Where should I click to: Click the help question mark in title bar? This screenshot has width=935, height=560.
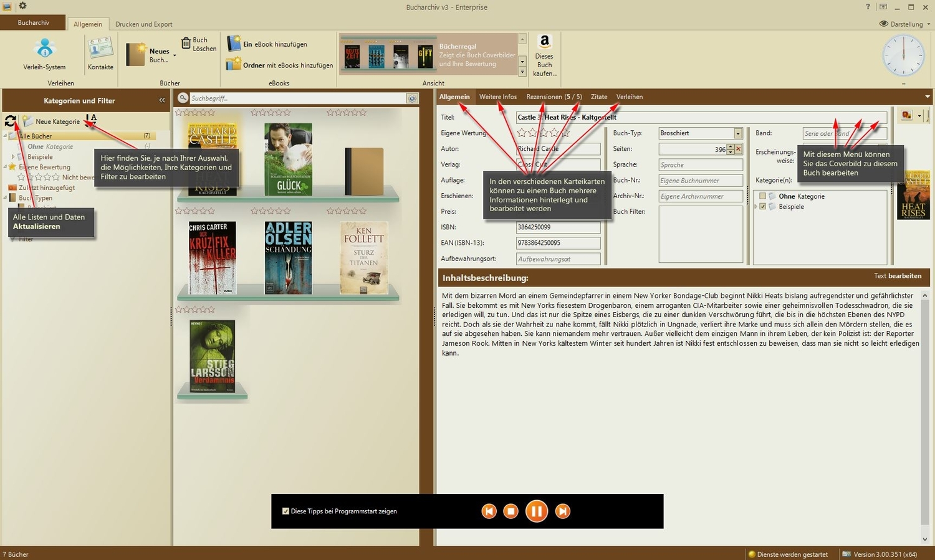point(868,7)
